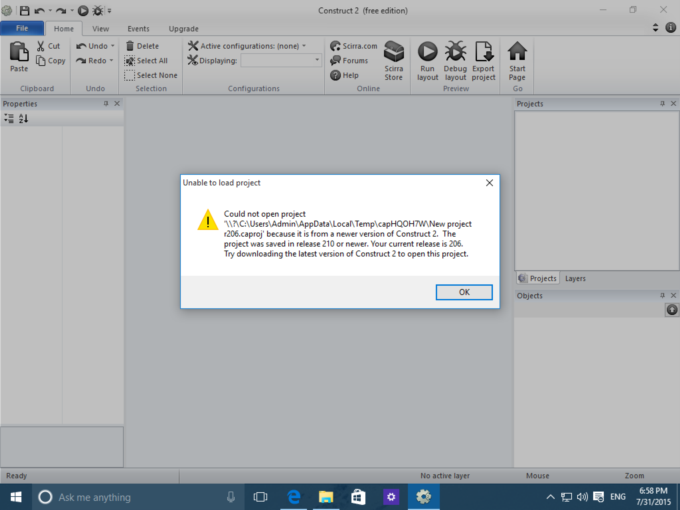Click undo arrow in quick access toolbar
Screen dimensions: 680x510
(x=39, y=10)
